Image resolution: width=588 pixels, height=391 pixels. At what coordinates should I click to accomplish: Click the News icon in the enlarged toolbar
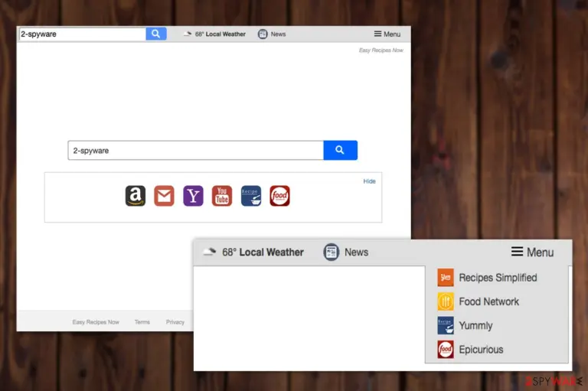tap(331, 252)
